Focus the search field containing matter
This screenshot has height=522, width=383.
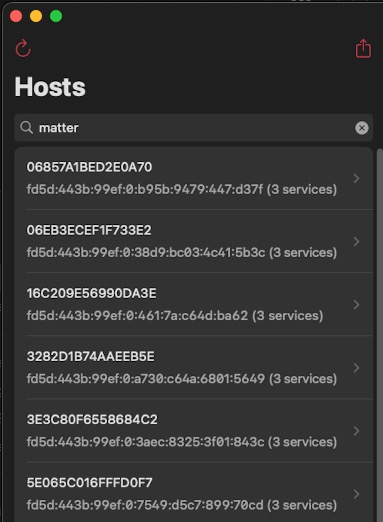point(193,128)
